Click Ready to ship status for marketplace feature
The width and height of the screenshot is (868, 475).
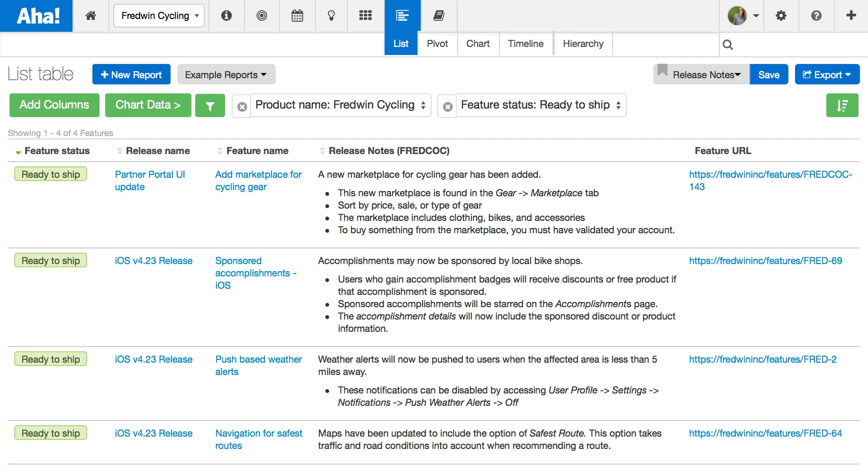point(51,174)
